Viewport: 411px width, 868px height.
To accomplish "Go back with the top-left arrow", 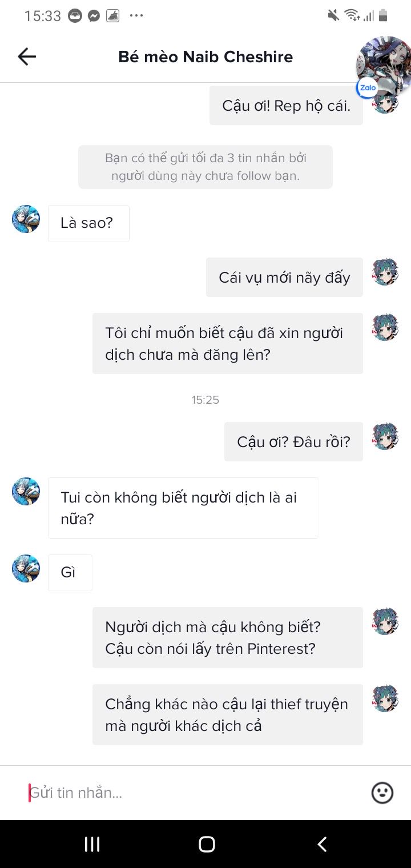I will pos(27,56).
